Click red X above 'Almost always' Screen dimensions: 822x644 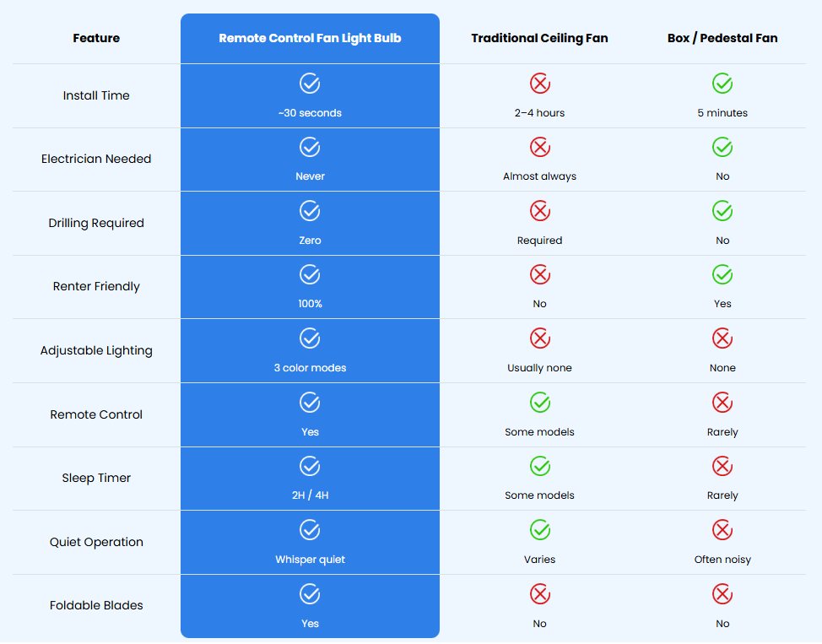pos(539,148)
